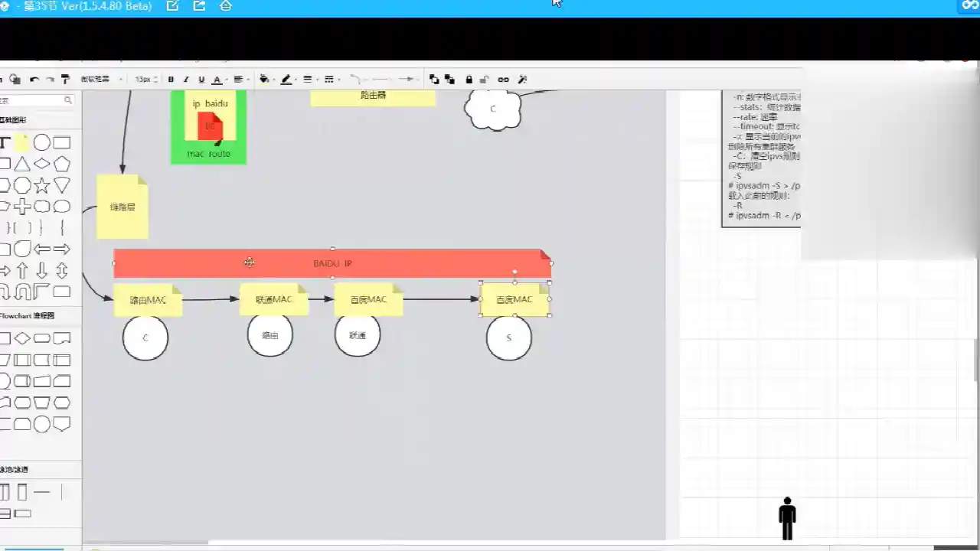
Task: Open the line color pen picker
Action: click(x=287, y=80)
